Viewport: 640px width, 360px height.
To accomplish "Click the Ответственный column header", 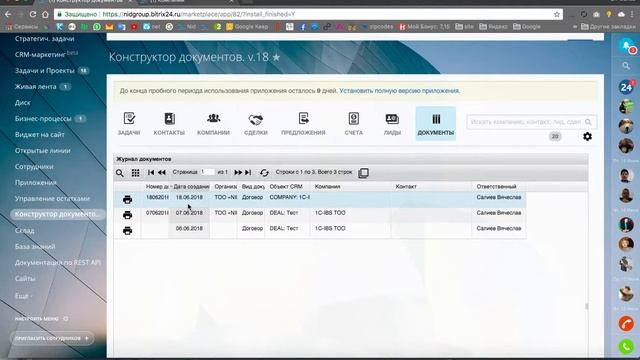I will click(496, 187).
